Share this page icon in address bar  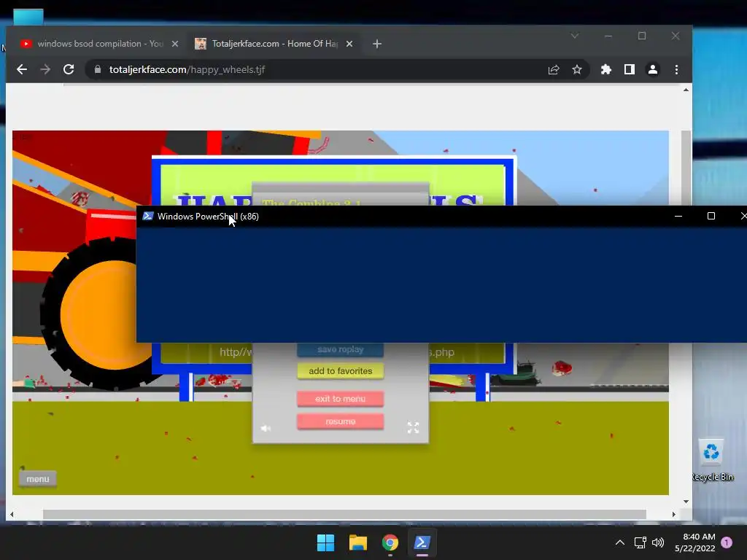554,70
